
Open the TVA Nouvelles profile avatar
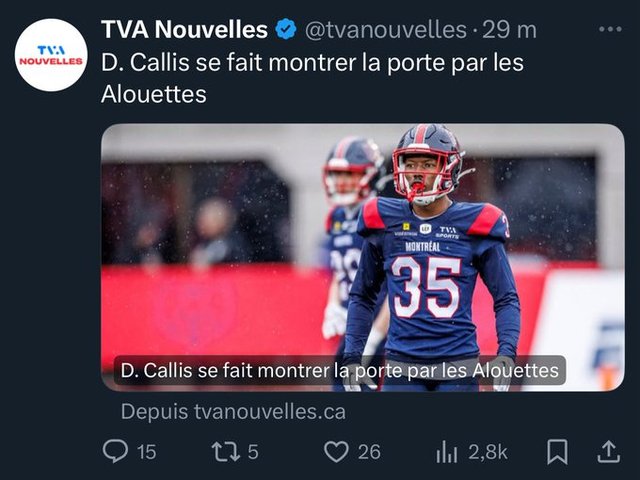51,55
